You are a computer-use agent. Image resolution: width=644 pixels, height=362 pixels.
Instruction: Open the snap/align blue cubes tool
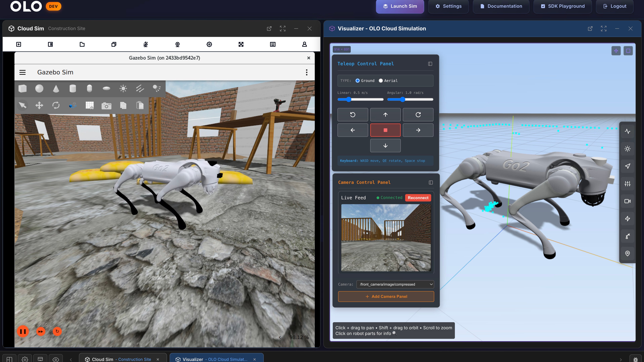pyautogui.click(x=73, y=105)
